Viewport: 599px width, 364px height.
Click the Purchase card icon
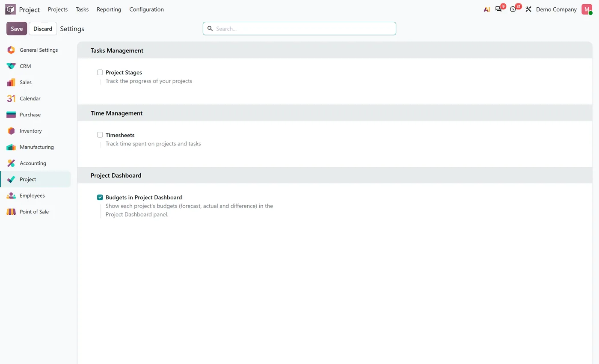coord(11,115)
